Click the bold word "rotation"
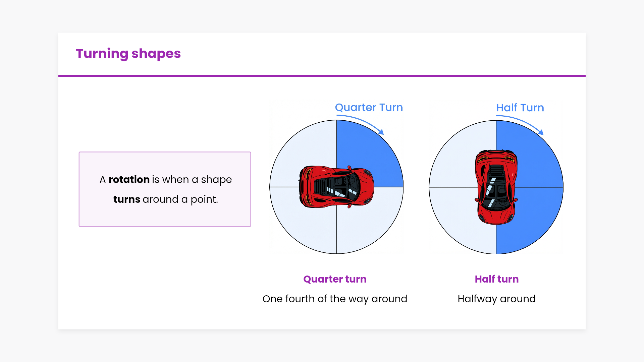Viewport: 644px width, 362px height. point(129,180)
